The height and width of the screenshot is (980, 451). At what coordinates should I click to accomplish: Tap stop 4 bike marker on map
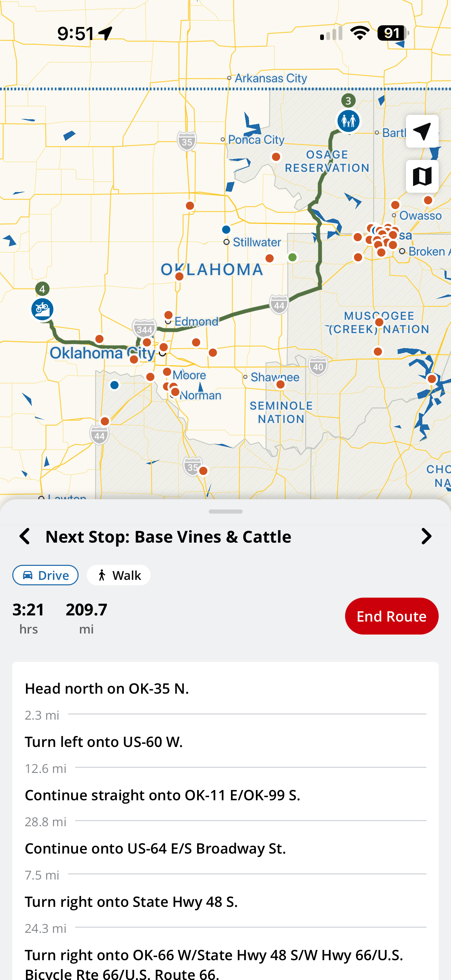(x=42, y=309)
